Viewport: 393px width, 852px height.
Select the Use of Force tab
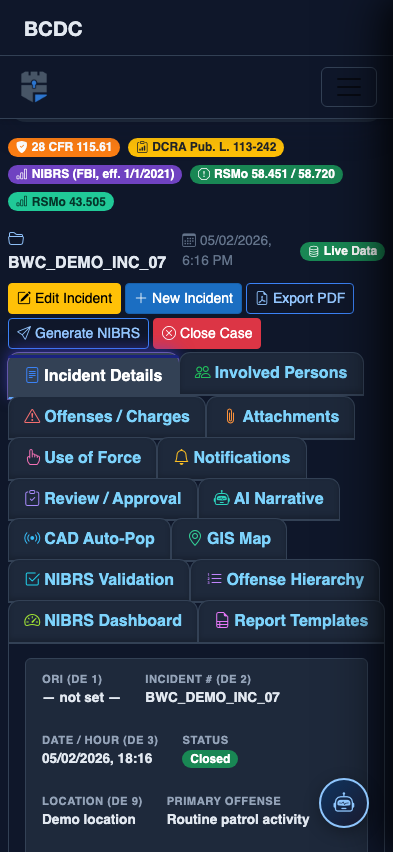point(83,458)
